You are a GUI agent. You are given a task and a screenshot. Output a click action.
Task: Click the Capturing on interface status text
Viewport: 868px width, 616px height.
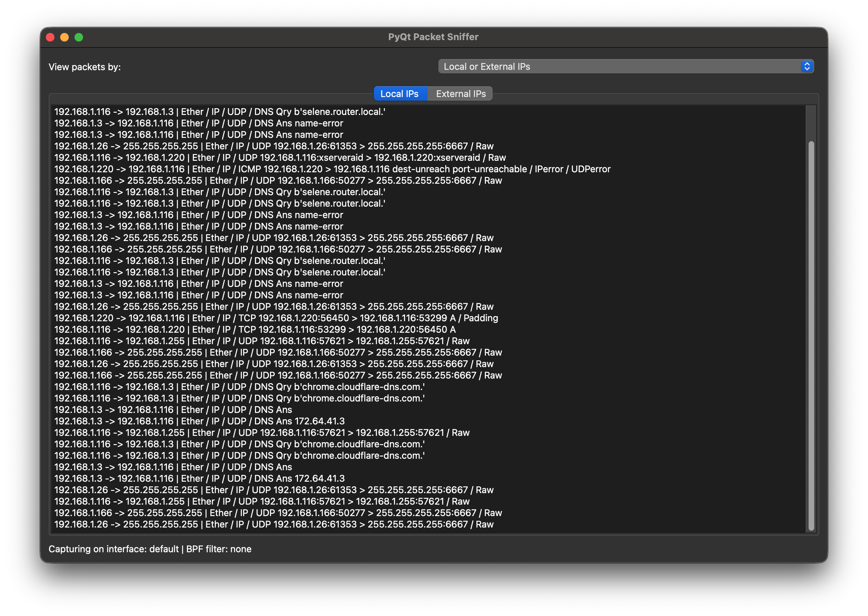[x=150, y=549]
